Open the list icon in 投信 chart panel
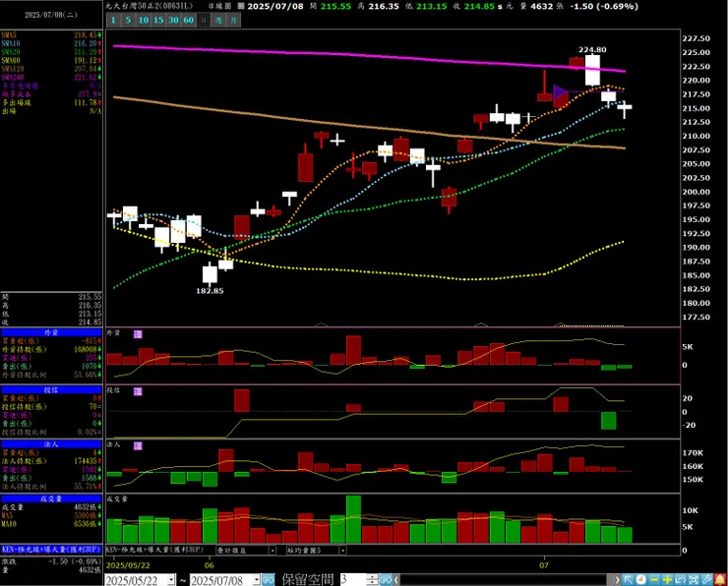 pos(138,391)
